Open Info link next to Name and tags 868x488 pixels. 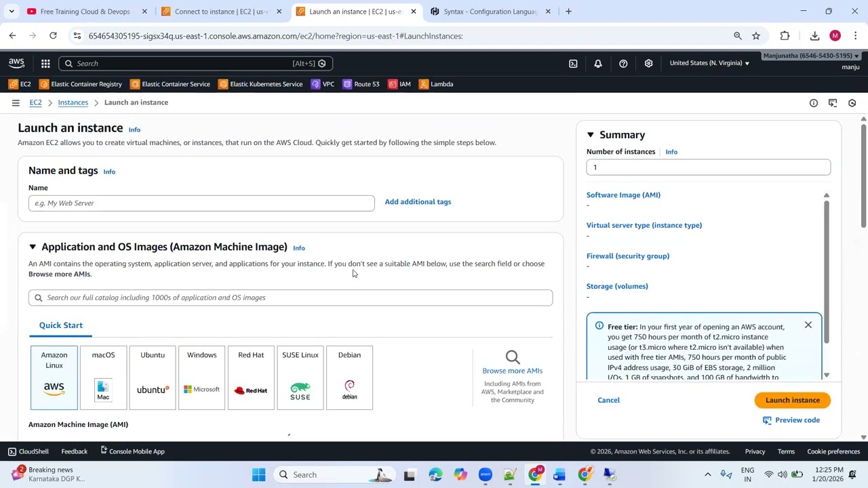109,171
